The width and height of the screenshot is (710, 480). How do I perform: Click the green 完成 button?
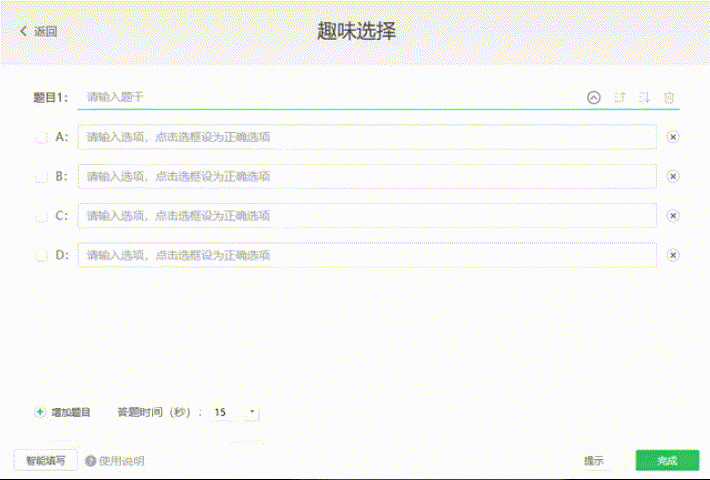tap(667, 461)
